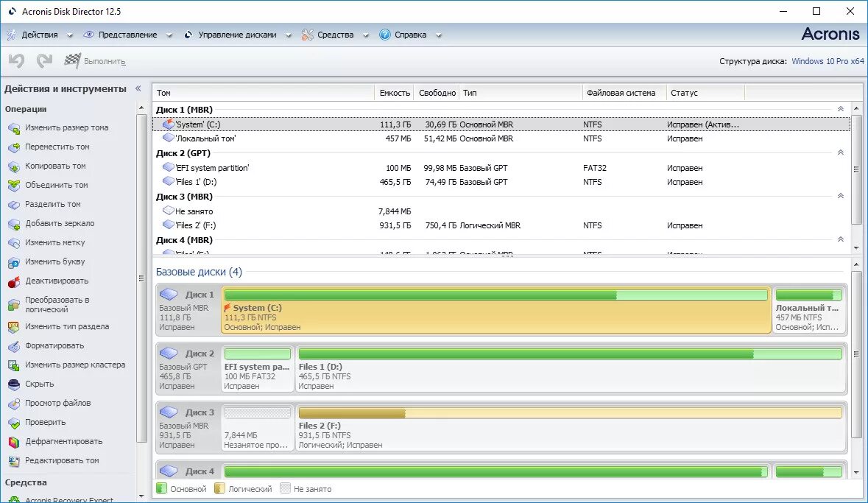Viewport: 868px width, 503px height.
Task: Click the Redo arrow in toolbar
Action: click(x=44, y=60)
